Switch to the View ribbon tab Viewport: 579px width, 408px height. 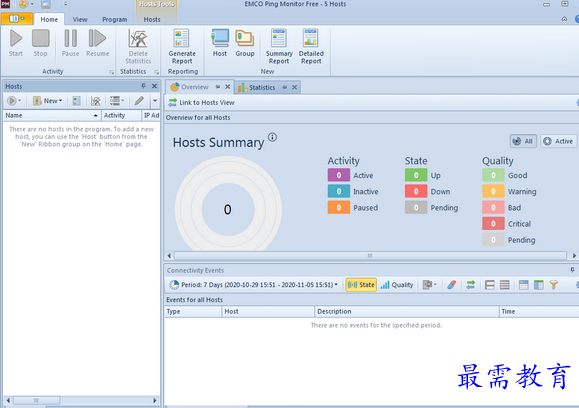click(80, 19)
